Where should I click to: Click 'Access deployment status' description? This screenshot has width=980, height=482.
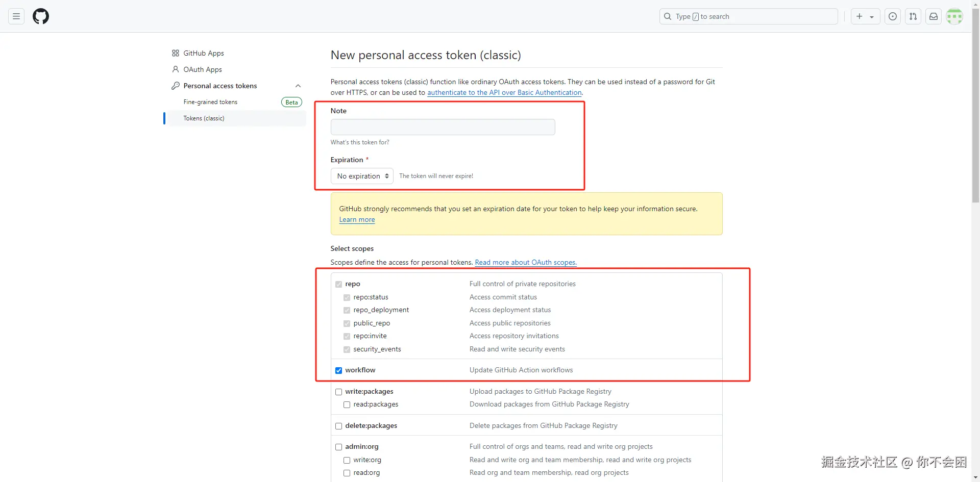510,310
